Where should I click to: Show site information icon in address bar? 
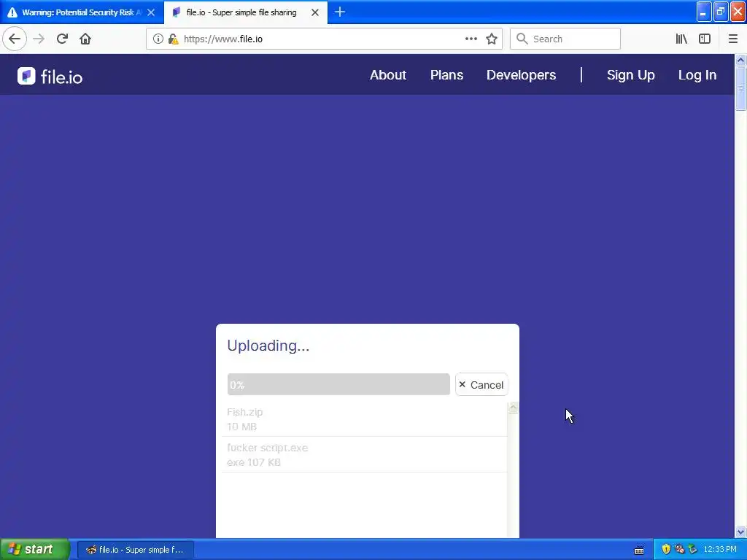158,39
